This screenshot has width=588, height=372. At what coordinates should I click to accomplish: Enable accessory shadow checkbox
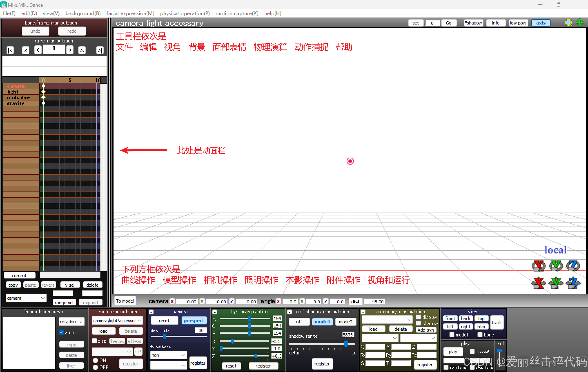click(418, 323)
